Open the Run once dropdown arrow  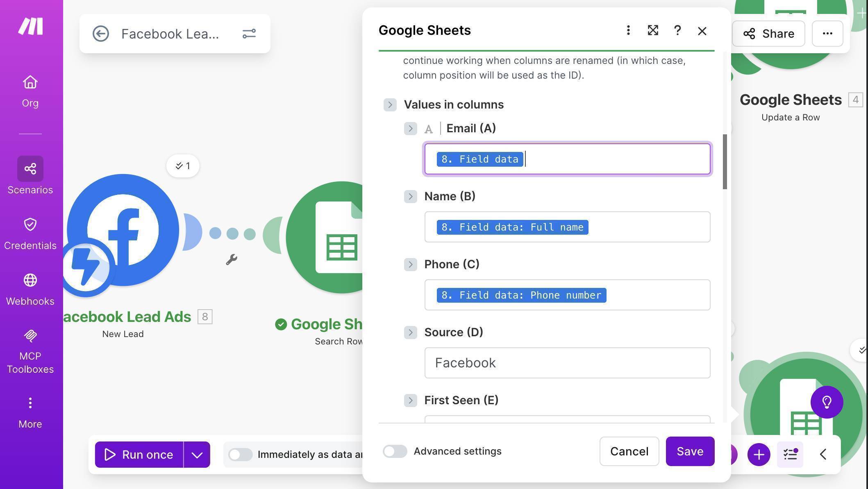point(196,454)
